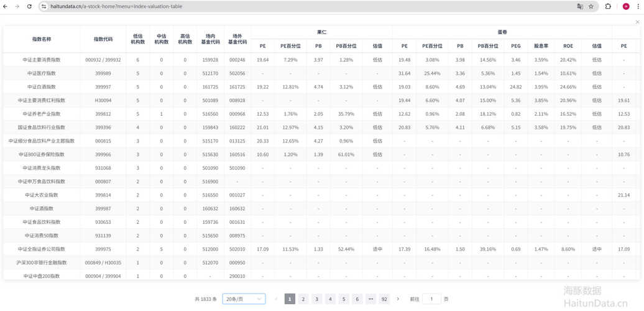This screenshot has height=311, width=644.
Task: Click the browser forward arrow
Action: point(17,7)
